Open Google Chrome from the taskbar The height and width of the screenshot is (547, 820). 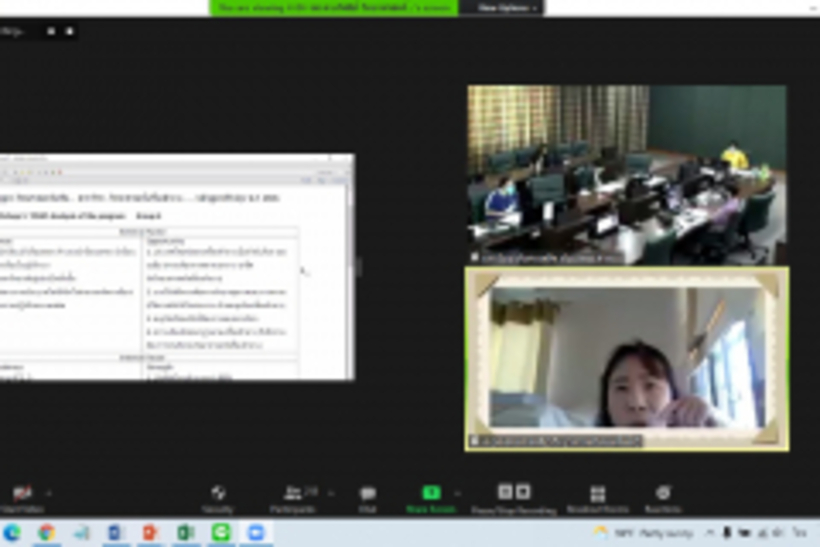pyautogui.click(x=46, y=532)
